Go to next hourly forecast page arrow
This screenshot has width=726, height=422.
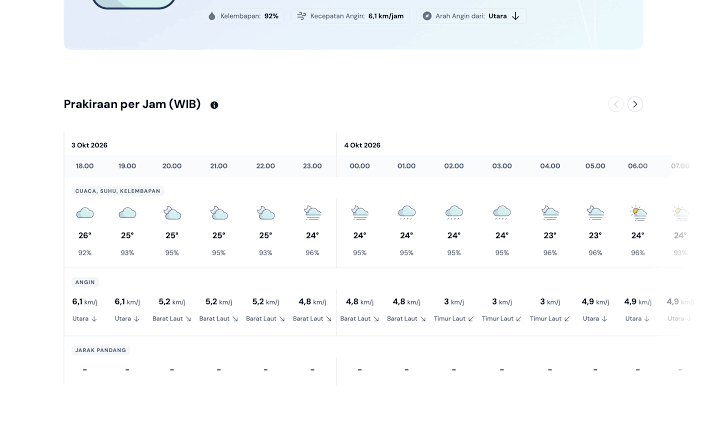tap(635, 104)
